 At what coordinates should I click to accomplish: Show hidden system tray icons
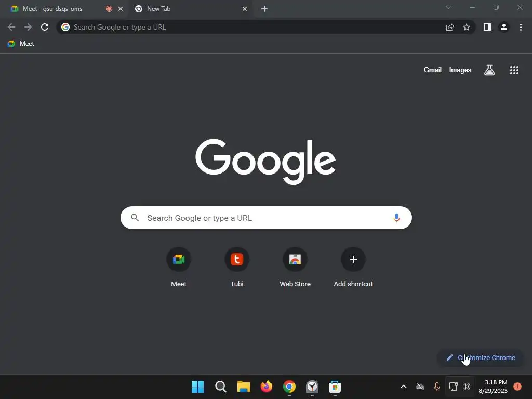coord(403,387)
